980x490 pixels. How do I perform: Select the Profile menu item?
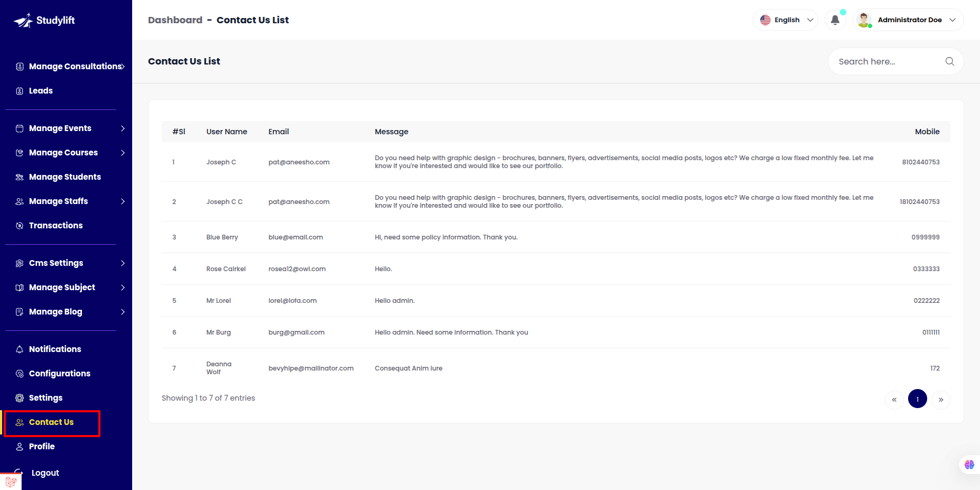tap(42, 447)
